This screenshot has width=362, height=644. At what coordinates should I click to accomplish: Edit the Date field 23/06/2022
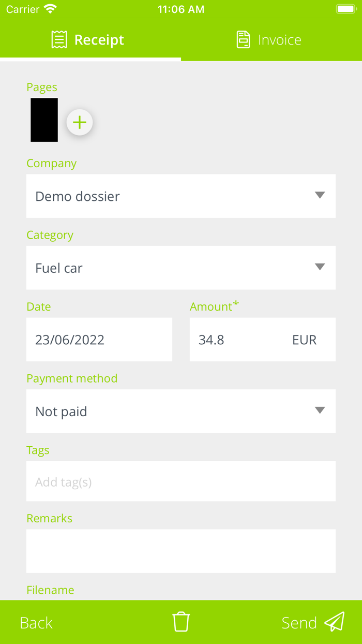[x=99, y=340]
